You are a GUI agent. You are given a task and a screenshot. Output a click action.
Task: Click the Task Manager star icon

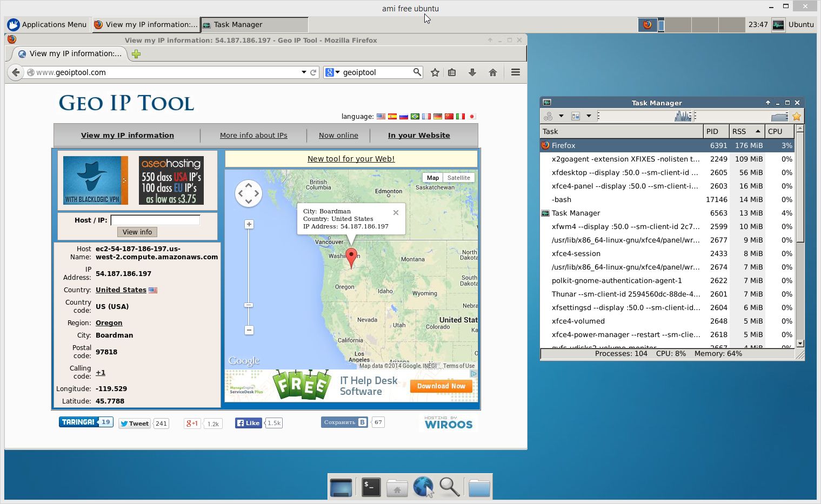tap(797, 116)
